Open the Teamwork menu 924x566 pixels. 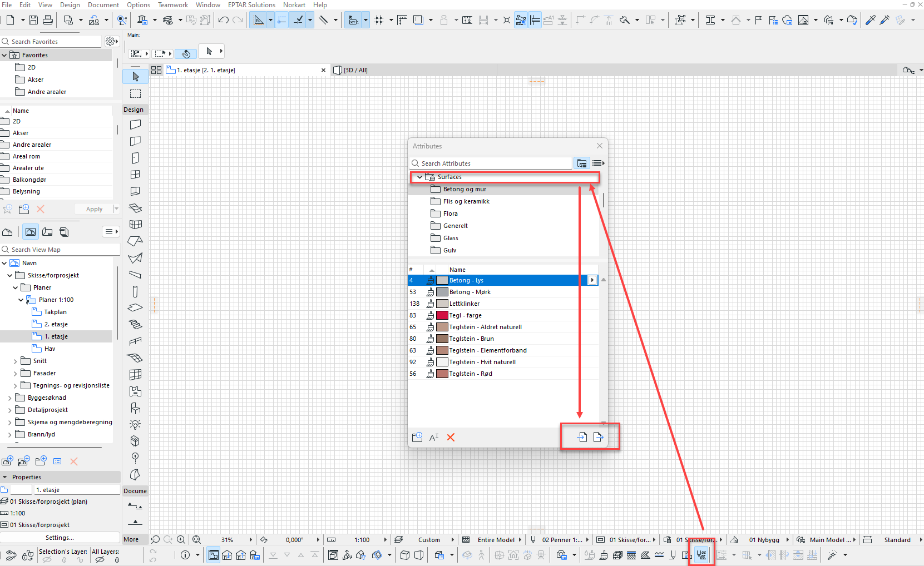point(172,5)
